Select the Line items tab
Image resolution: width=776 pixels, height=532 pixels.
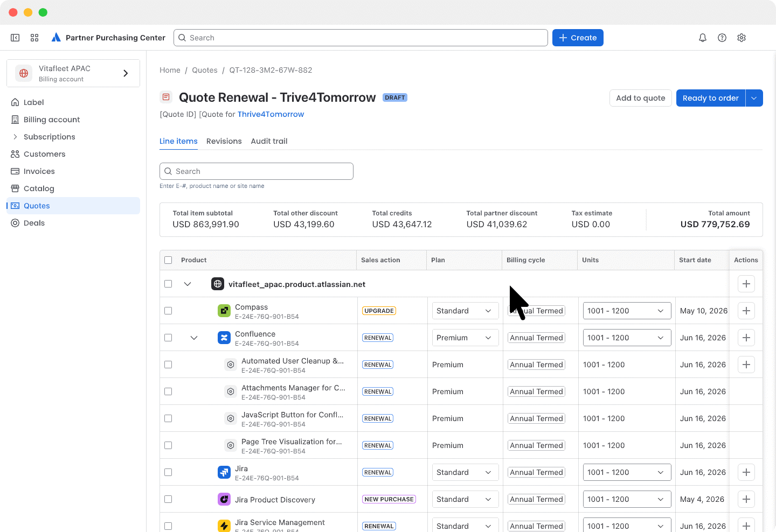coord(178,141)
